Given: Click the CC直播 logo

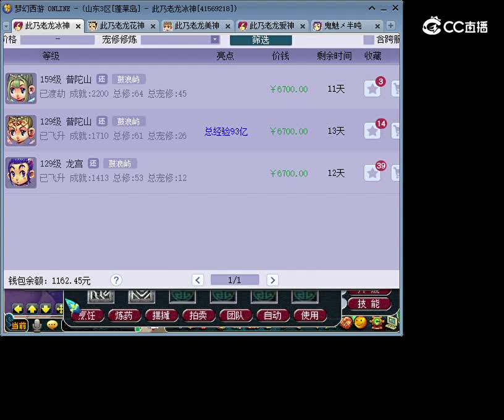Looking at the screenshot, I should 455,26.
